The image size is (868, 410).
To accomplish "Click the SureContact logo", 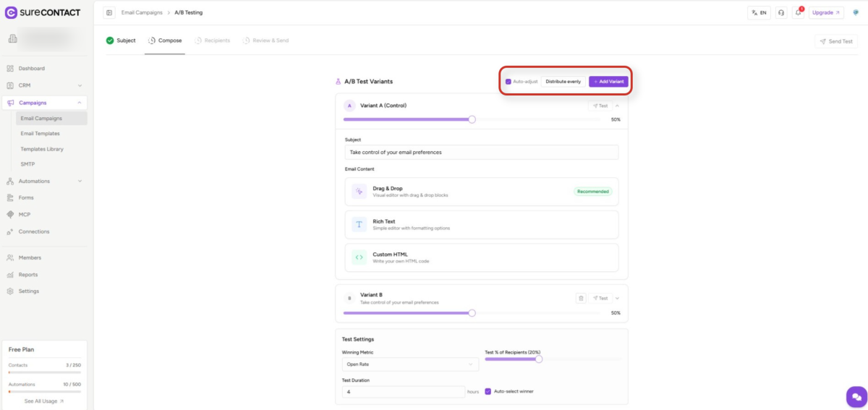I will [x=43, y=12].
